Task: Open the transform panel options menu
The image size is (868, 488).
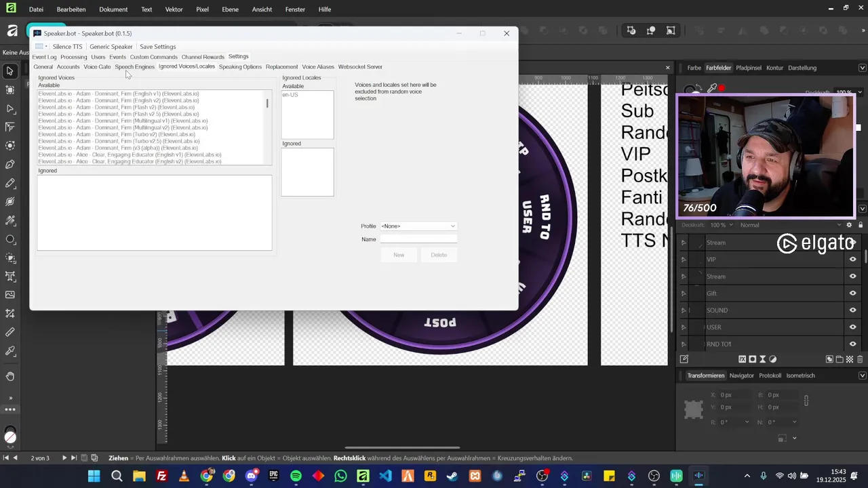Action: click(x=862, y=375)
